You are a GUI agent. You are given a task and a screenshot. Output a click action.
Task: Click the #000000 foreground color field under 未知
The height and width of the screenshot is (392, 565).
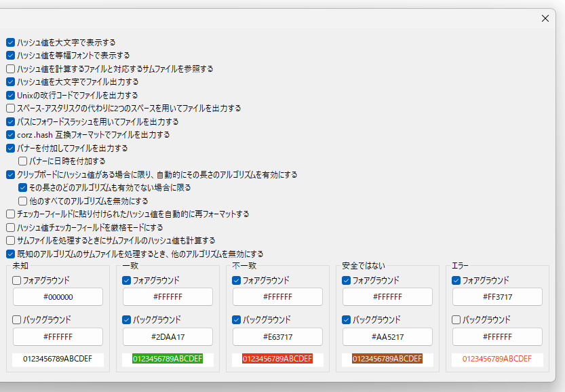point(57,296)
